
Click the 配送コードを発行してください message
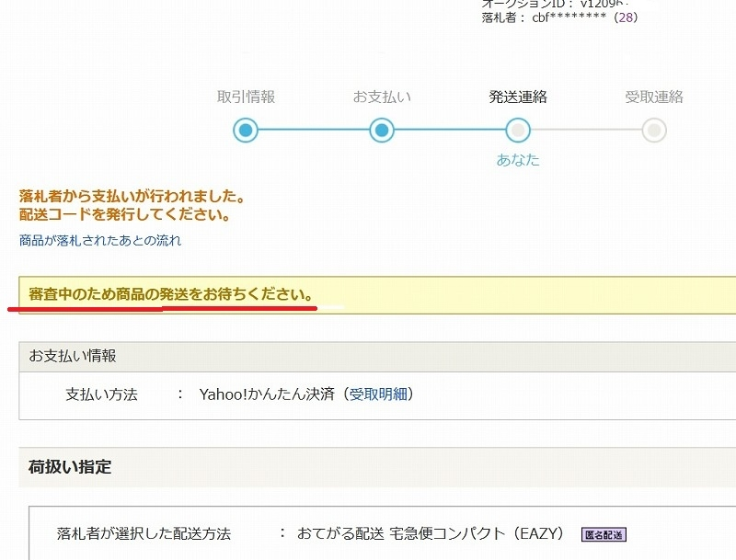point(125,214)
